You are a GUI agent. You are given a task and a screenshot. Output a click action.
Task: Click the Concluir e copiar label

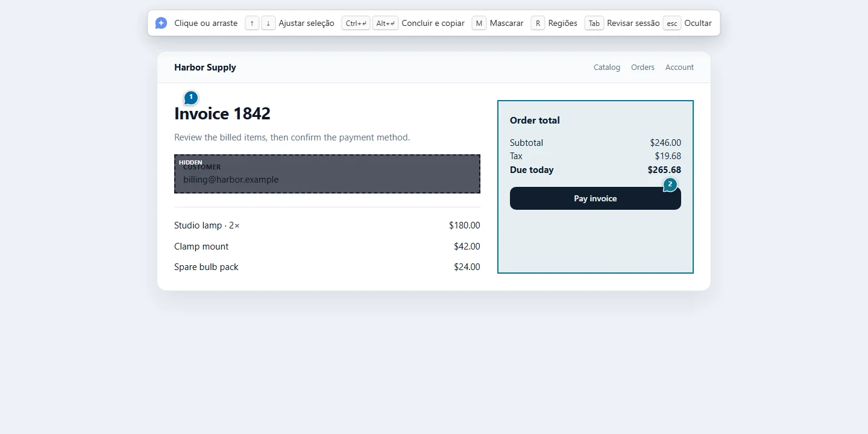(x=433, y=23)
